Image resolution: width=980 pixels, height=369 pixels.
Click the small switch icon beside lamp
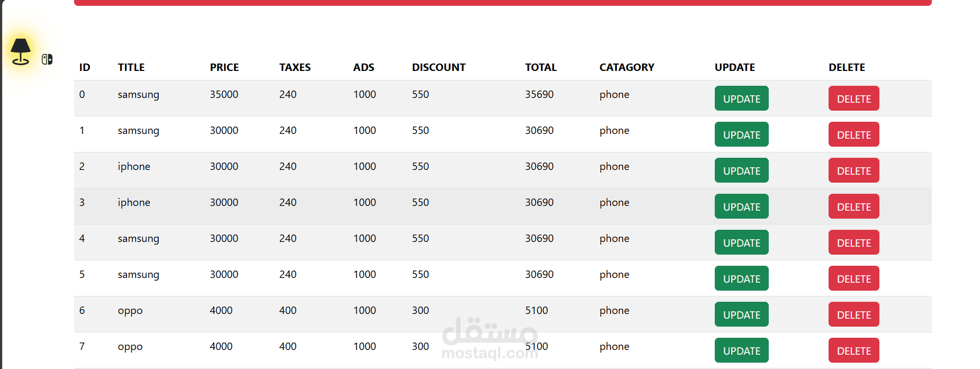click(47, 59)
